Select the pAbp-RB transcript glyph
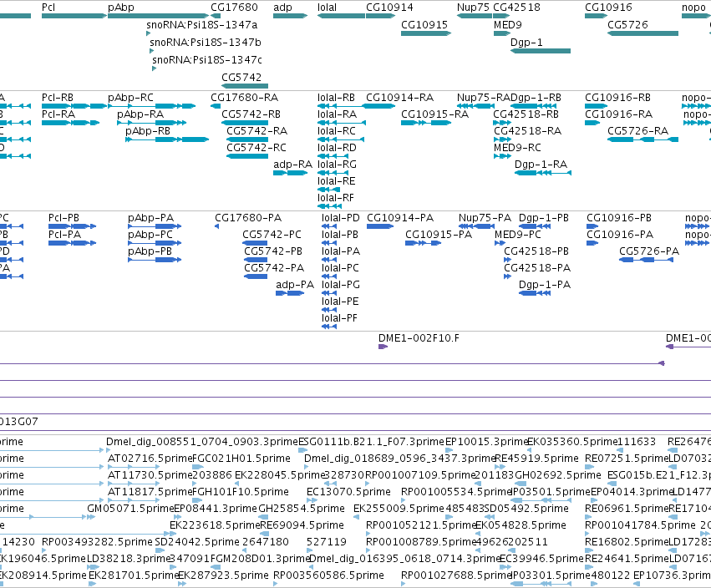Screen dimensions: 711x588 pos(167,139)
